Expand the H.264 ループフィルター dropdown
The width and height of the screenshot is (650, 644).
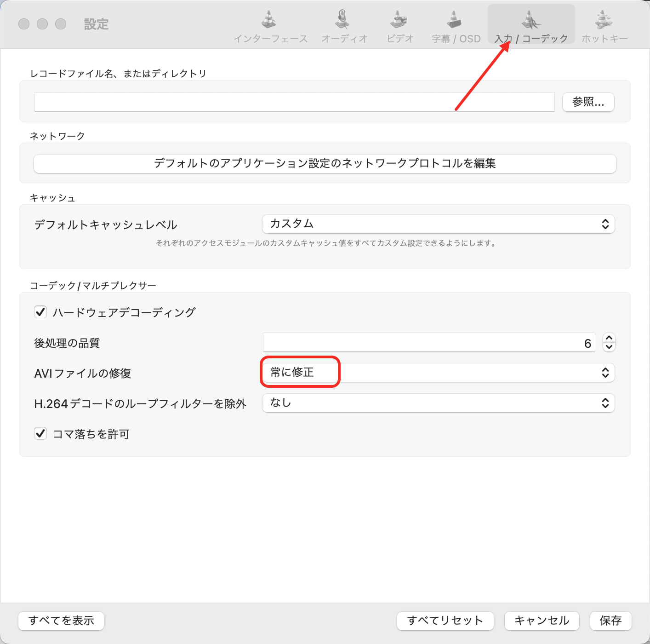coord(438,403)
